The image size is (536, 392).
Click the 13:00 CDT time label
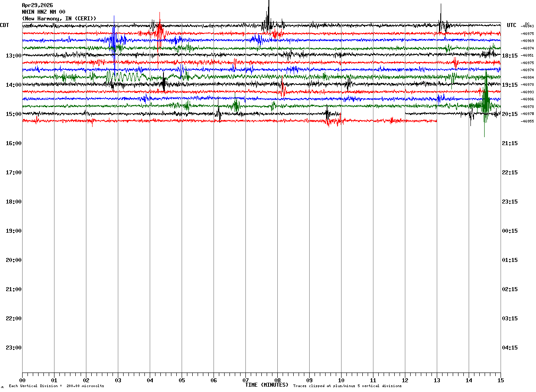(x=14, y=56)
